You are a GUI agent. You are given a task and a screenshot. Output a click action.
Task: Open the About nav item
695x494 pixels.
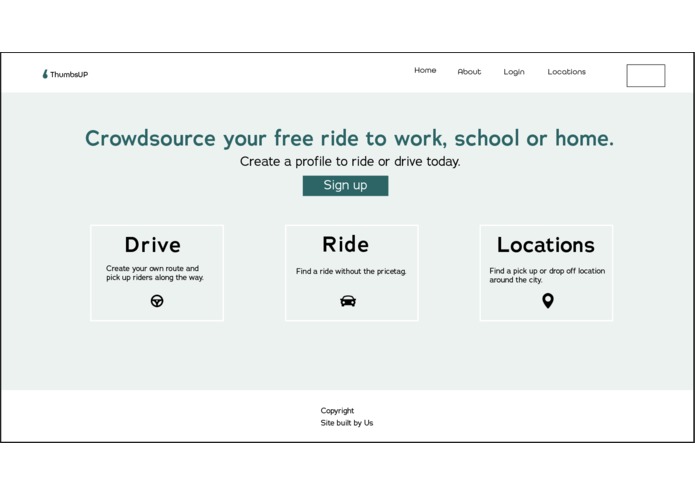[x=469, y=72]
